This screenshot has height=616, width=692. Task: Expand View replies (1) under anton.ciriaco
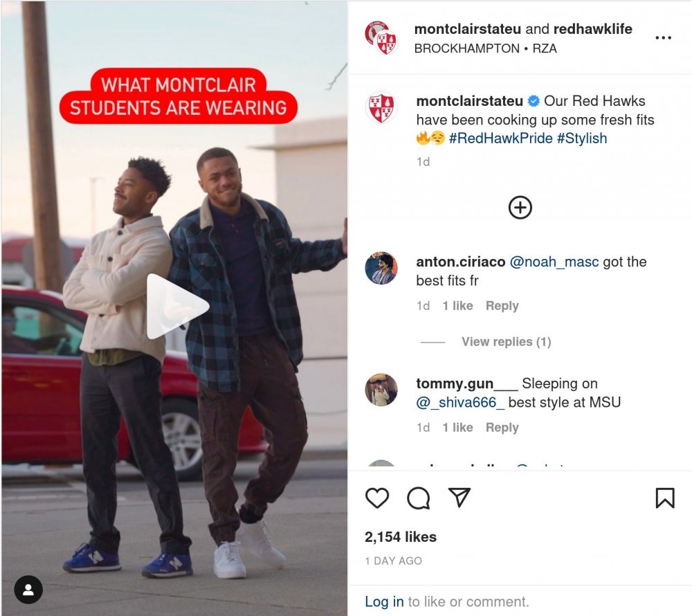coord(507,341)
